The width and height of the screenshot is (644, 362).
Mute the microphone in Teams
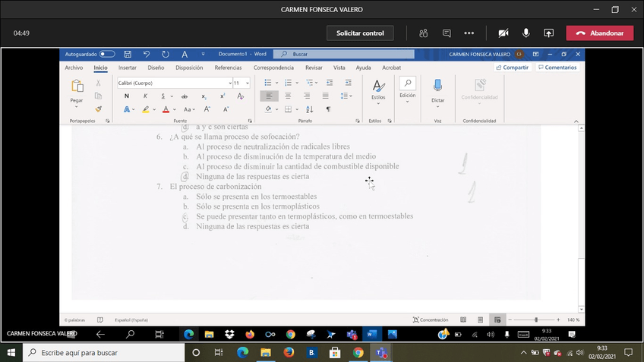[526, 33]
